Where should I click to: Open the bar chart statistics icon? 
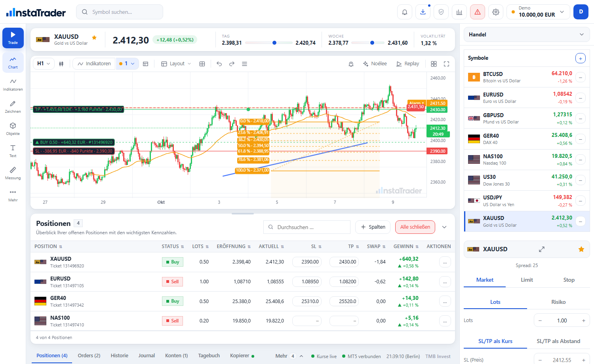click(459, 12)
